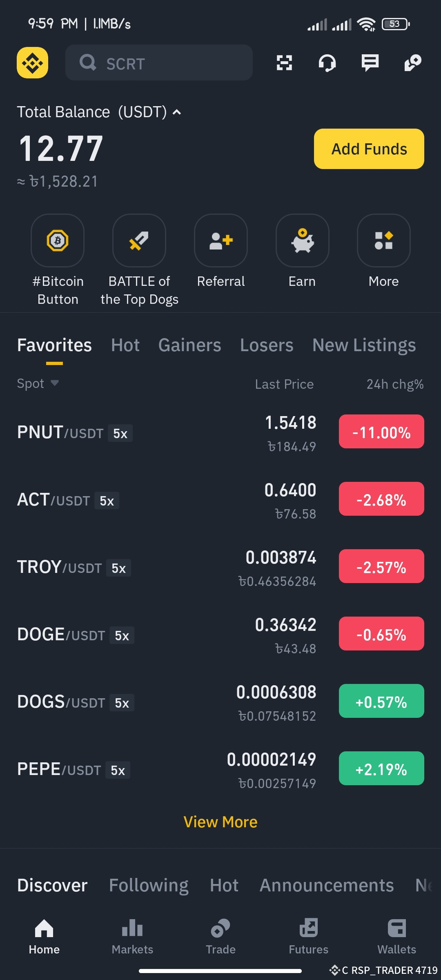
Task: Tap the Add Funds button
Action: (x=369, y=149)
